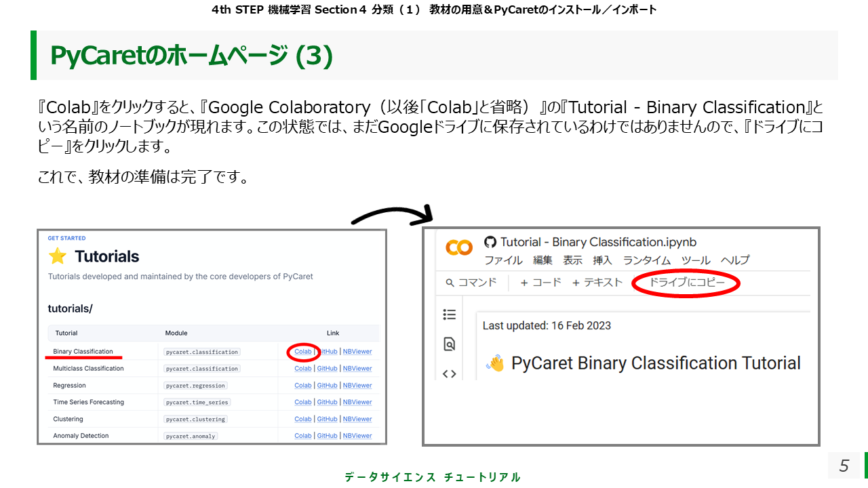The height and width of the screenshot is (488, 868).
Task: Open Colab link for Binary Classification
Action: point(303,352)
